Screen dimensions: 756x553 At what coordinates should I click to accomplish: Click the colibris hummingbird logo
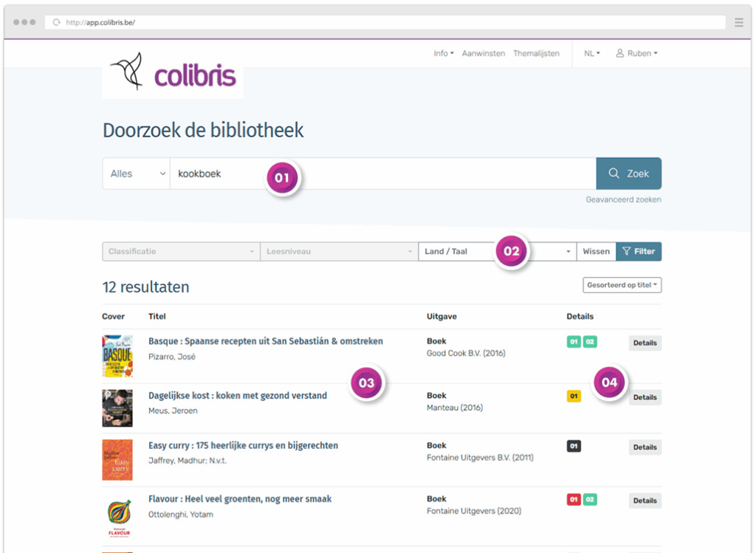click(x=173, y=75)
